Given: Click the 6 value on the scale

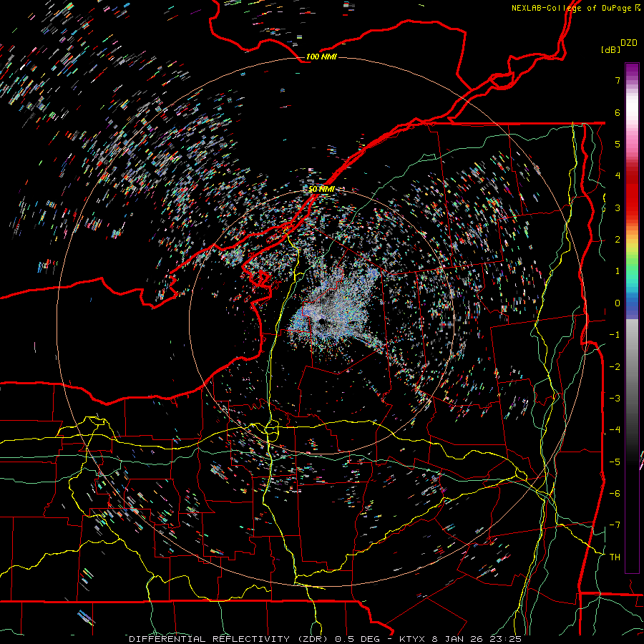Looking at the screenshot, I should pyautogui.click(x=618, y=112).
